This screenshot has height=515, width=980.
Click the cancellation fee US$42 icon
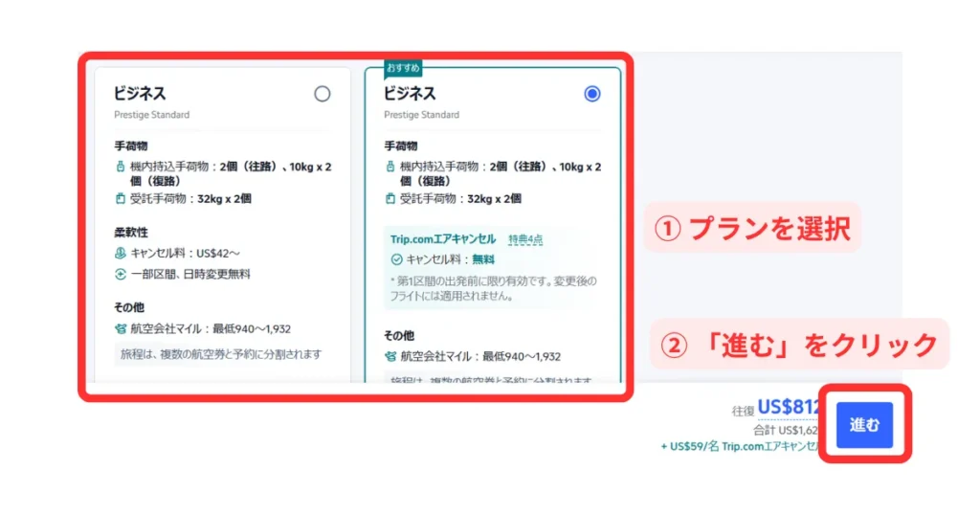(120, 255)
